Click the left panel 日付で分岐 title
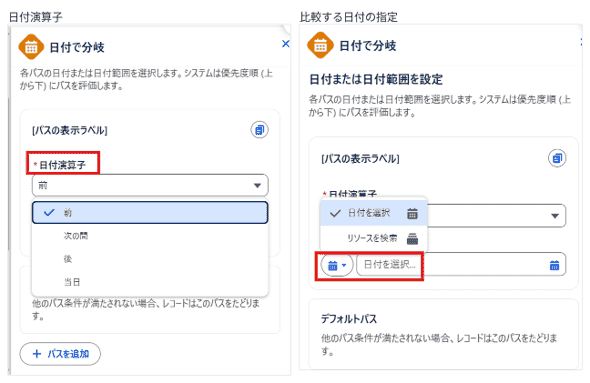 click(x=77, y=47)
